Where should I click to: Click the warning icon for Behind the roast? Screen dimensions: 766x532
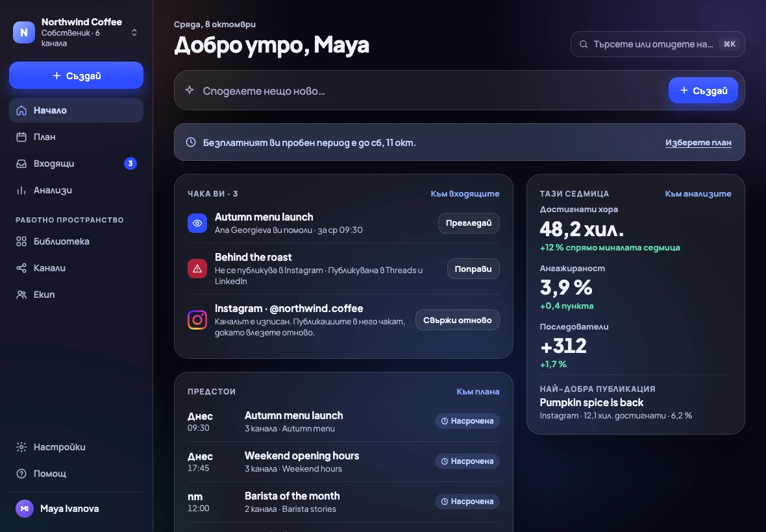point(197,269)
